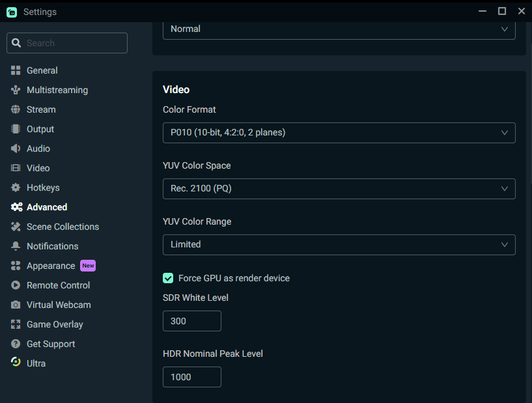The width and height of the screenshot is (532, 403).
Task: Select the Ultra logo icon in sidebar
Action: click(14, 363)
